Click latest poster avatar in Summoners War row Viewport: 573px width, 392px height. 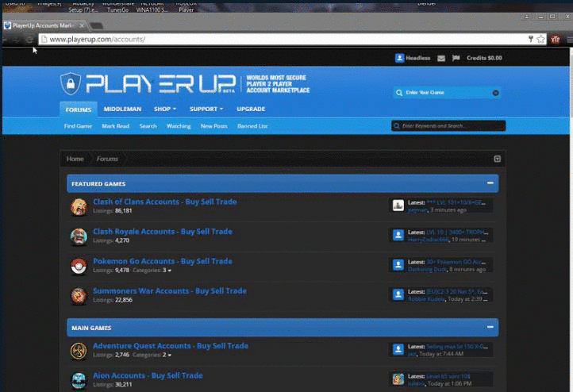click(398, 294)
